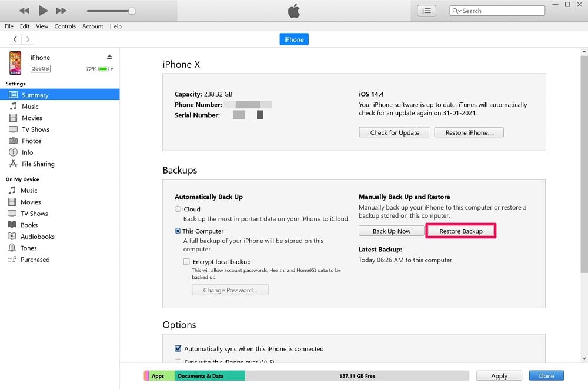Click the "iOS 14.4" version text

(371, 94)
